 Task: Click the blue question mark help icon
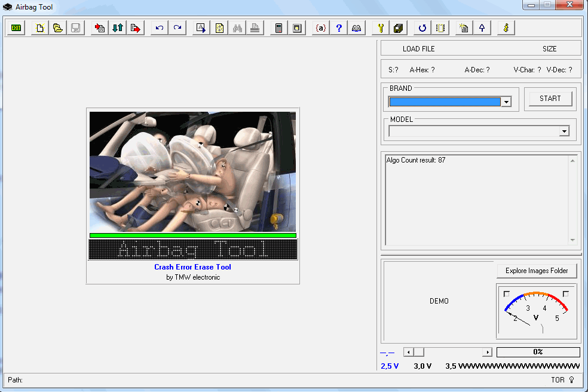[339, 28]
